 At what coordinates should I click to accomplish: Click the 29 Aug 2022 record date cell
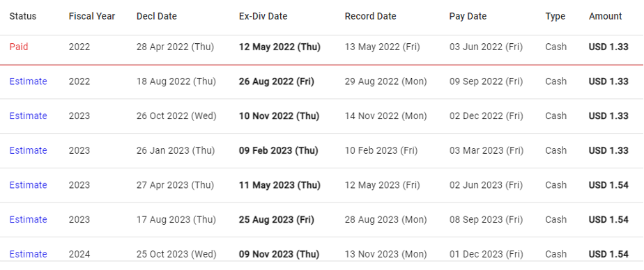[x=385, y=81]
